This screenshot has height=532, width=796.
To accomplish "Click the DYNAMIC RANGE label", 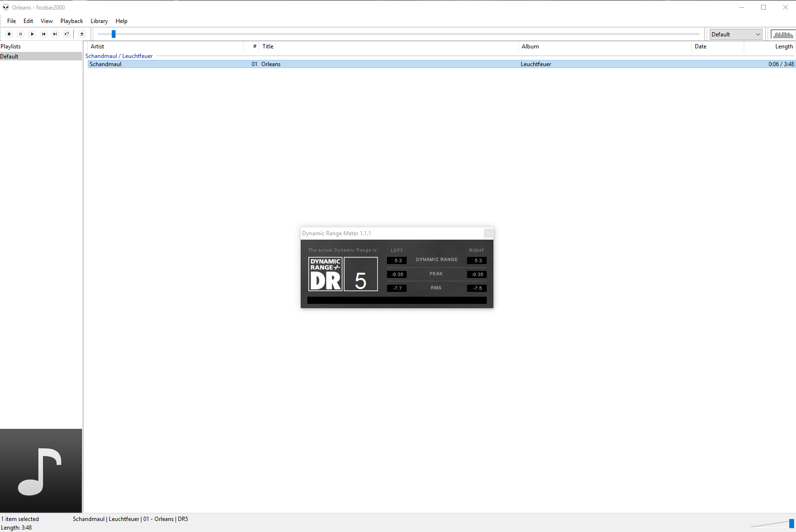I will [437, 260].
